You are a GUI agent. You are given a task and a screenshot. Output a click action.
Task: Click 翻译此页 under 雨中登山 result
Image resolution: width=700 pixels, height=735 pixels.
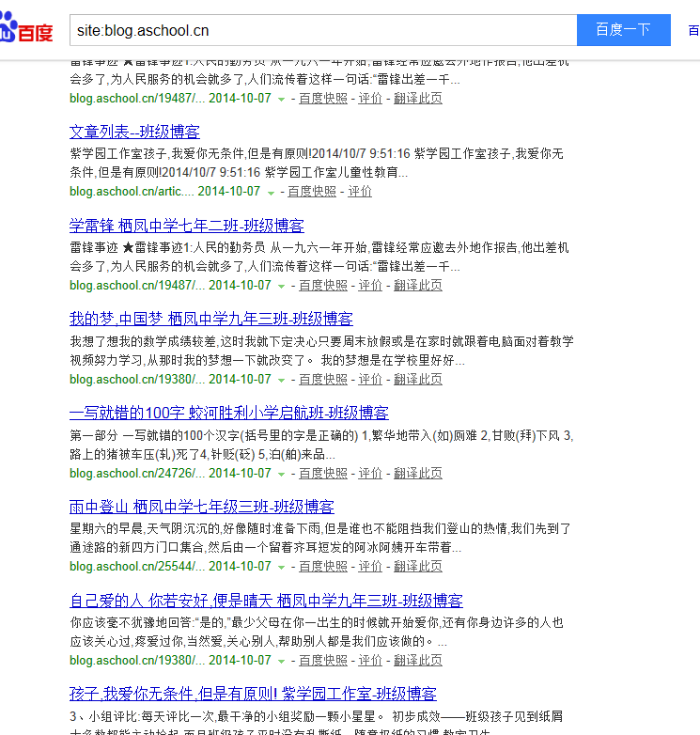[418, 566]
